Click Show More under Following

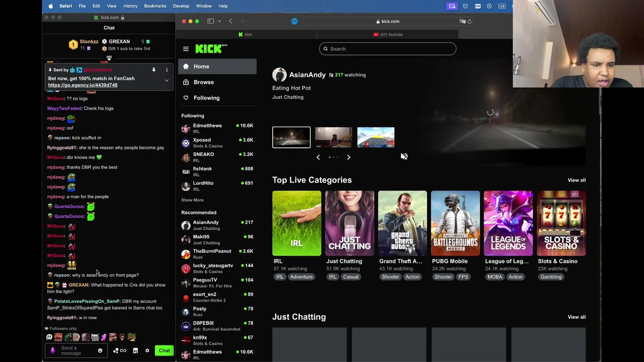192,200
